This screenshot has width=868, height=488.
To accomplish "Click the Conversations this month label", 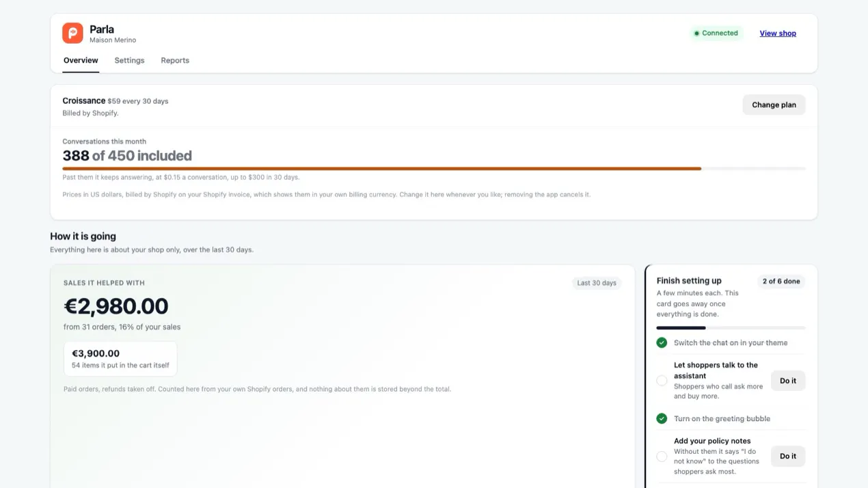I will click(x=105, y=141).
